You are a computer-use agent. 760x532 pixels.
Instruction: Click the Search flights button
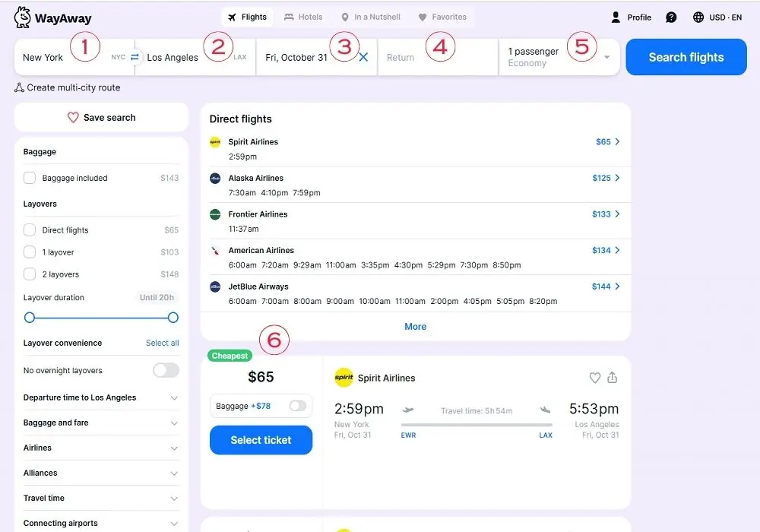pos(686,57)
